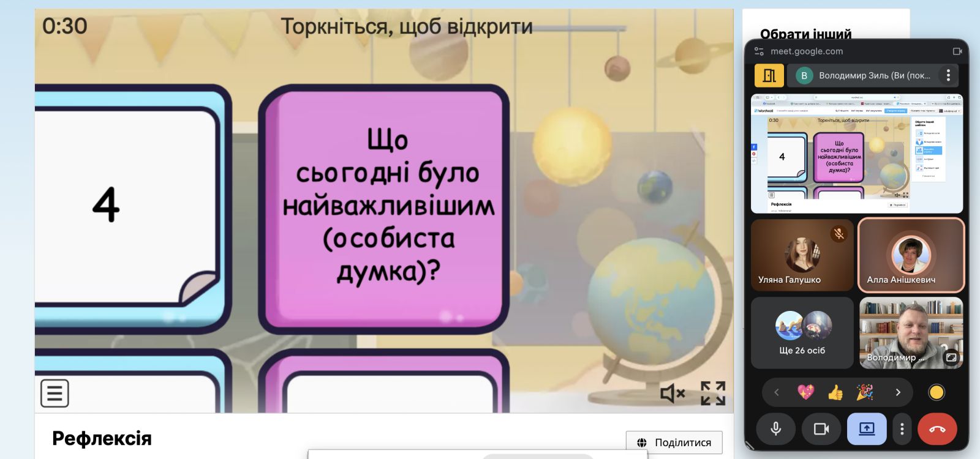Send the party popper reaction
Viewport: 980px width, 459px height.
(x=864, y=392)
